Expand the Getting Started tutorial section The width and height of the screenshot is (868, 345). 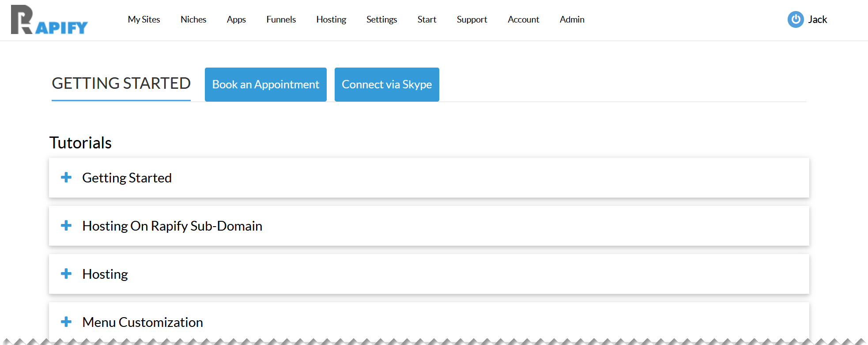(127, 178)
